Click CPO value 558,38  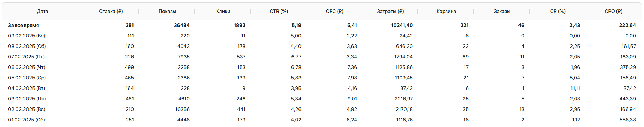[x=628, y=120]
